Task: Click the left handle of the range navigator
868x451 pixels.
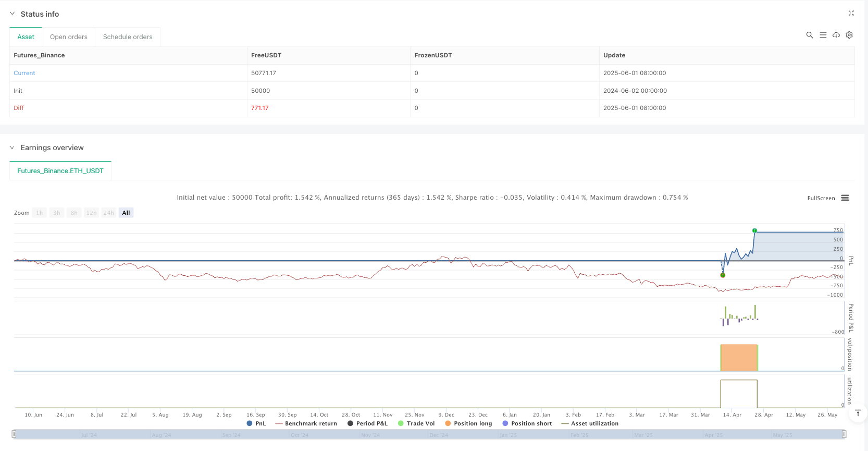Action: [14, 434]
